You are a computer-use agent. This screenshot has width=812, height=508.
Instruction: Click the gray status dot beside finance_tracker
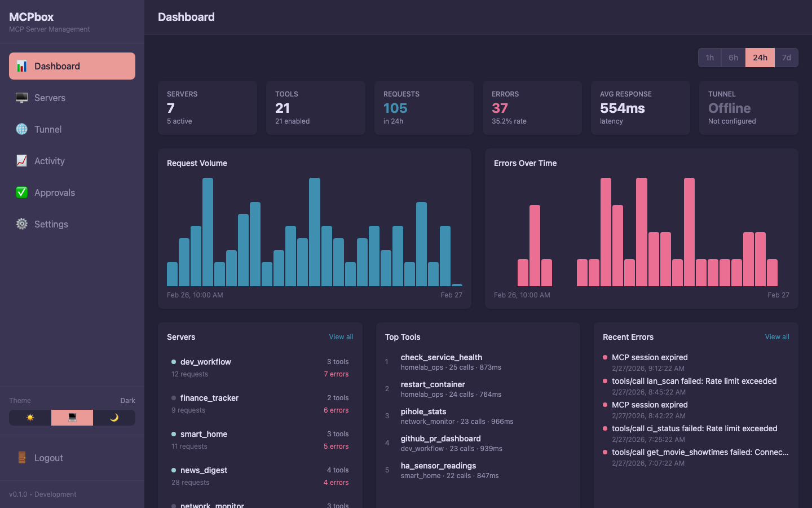174,398
